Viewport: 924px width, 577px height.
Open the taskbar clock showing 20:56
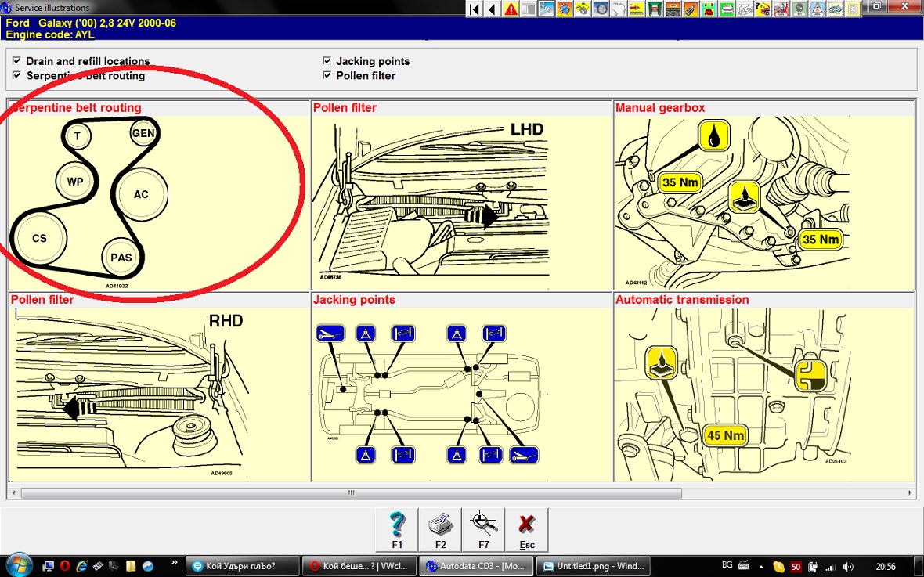coord(886,566)
